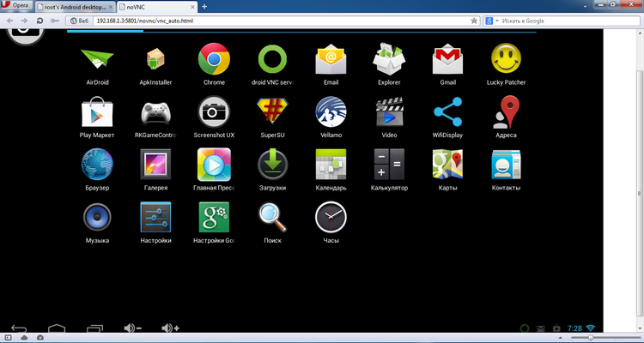Tap Android volume down button

click(x=132, y=328)
